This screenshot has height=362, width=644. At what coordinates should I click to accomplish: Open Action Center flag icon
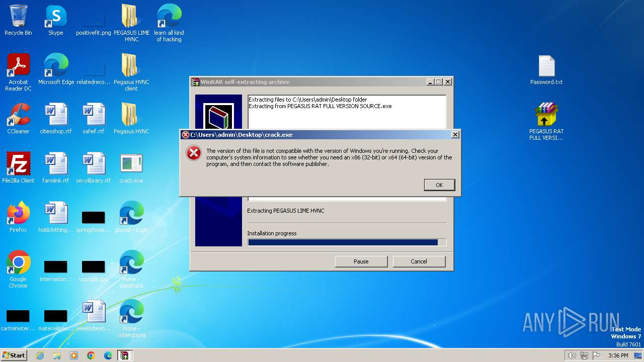(x=596, y=355)
